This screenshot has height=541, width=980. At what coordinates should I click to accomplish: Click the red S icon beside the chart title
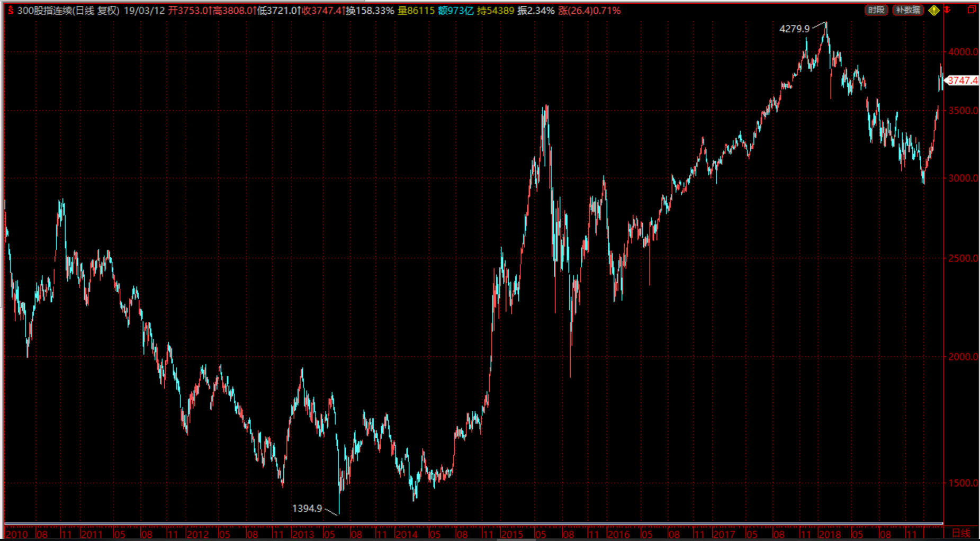pyautogui.click(x=10, y=11)
